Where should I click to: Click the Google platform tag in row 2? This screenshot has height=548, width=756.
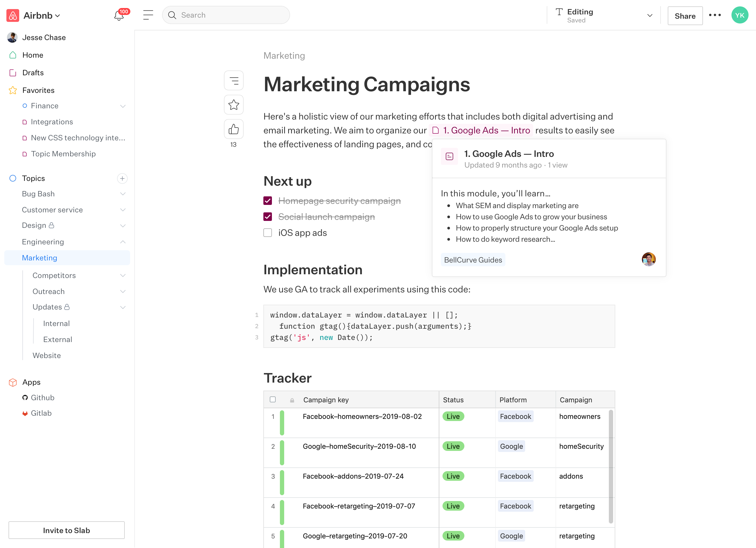[x=511, y=446]
